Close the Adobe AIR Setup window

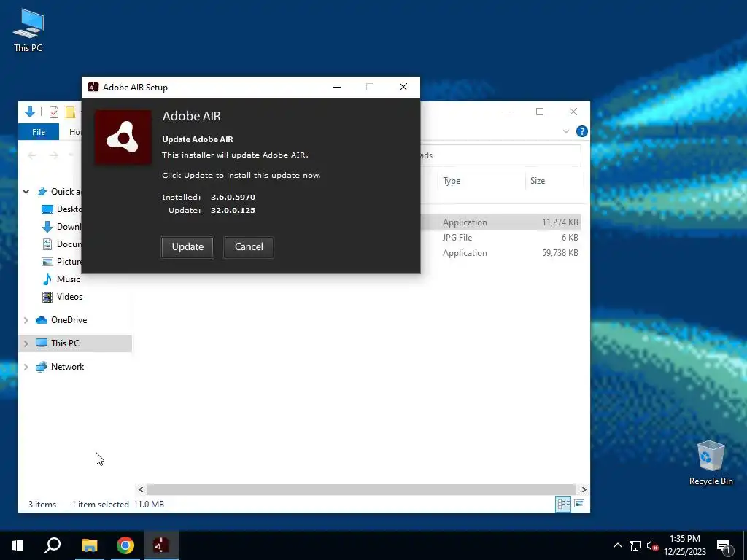(x=403, y=87)
